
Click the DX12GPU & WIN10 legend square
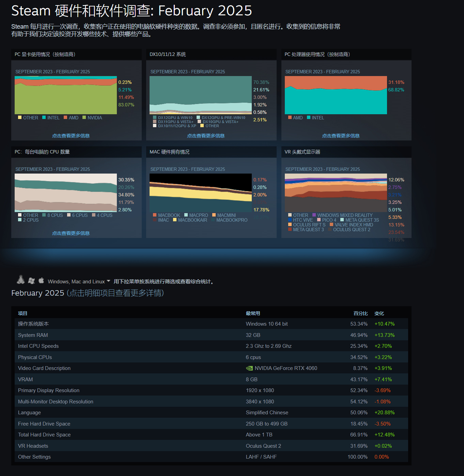155,118
